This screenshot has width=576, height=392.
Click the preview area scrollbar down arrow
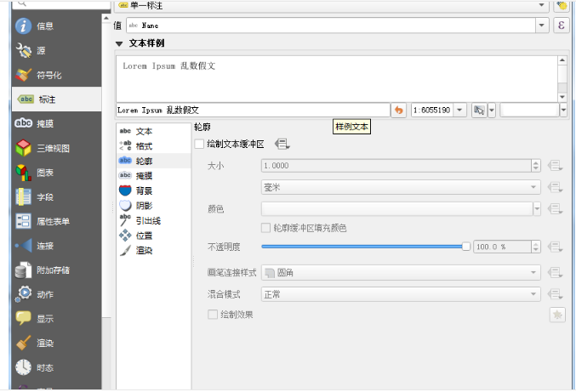pos(562,97)
